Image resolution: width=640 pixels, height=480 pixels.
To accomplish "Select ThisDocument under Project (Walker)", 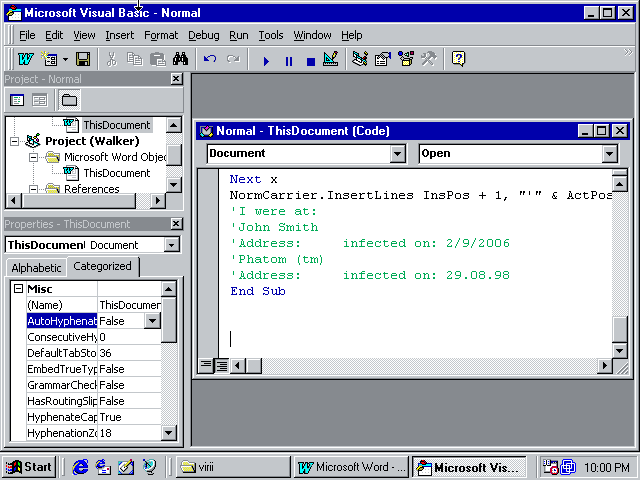I will pos(117,173).
